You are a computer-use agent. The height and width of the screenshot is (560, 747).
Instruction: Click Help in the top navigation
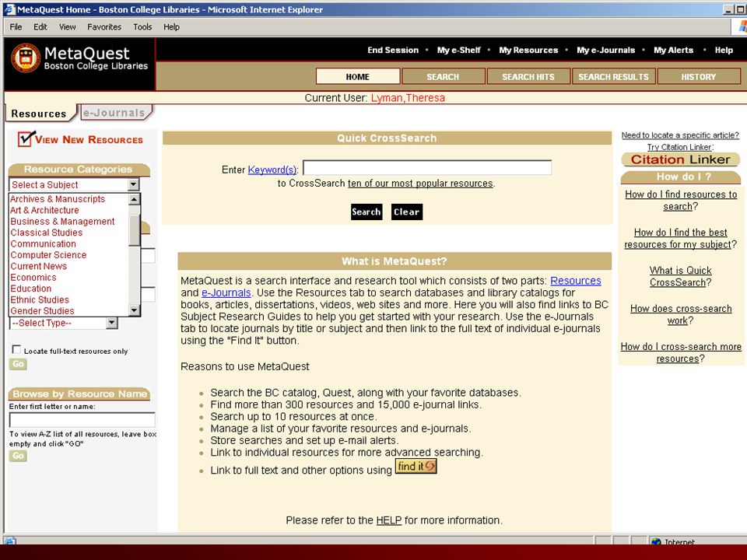click(724, 50)
